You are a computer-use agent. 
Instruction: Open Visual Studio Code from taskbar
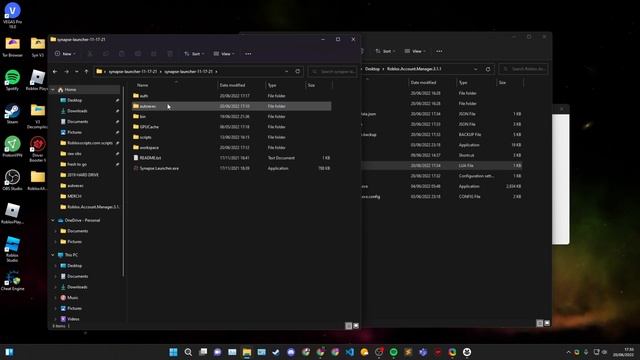pos(349,352)
